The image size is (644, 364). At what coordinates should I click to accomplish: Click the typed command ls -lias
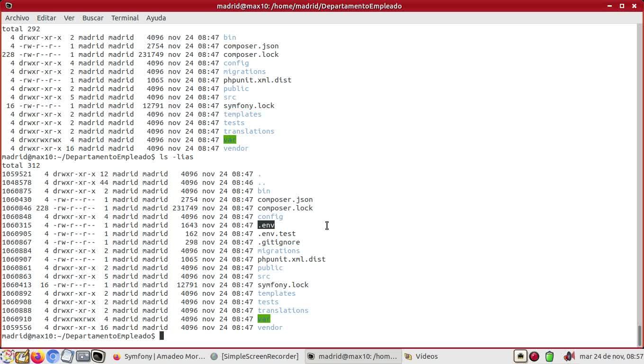click(x=177, y=157)
